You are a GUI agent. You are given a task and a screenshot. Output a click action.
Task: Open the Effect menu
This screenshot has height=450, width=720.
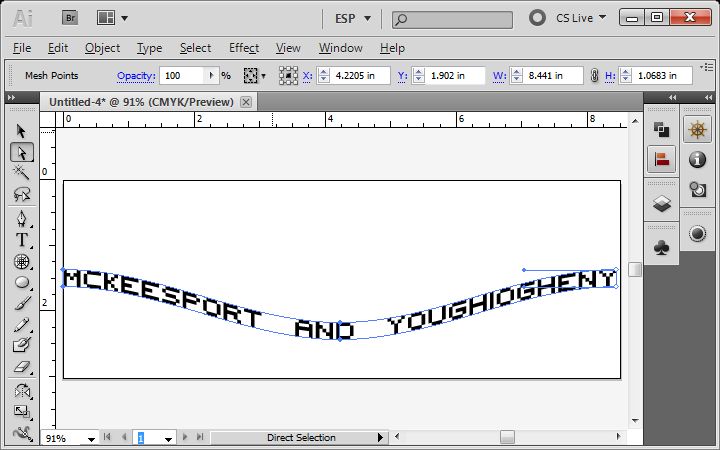244,48
